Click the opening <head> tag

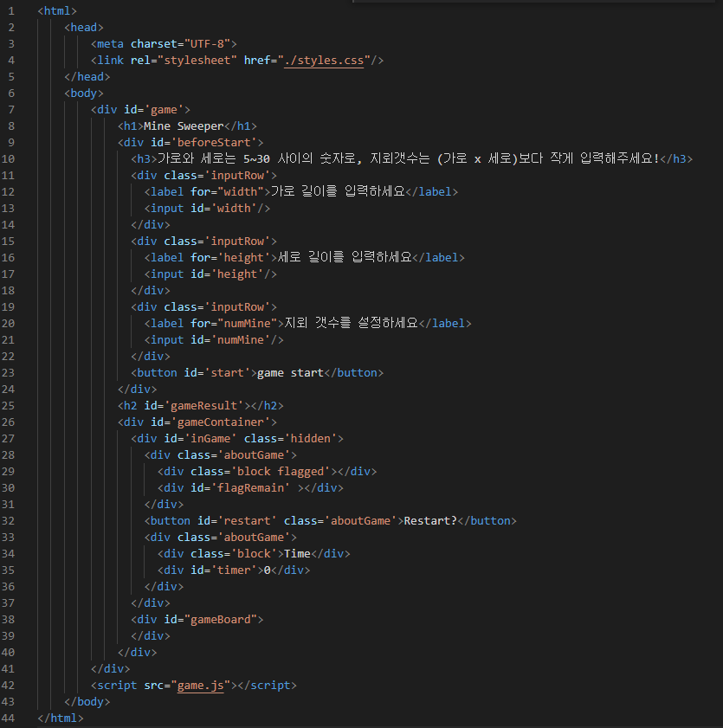click(84, 28)
